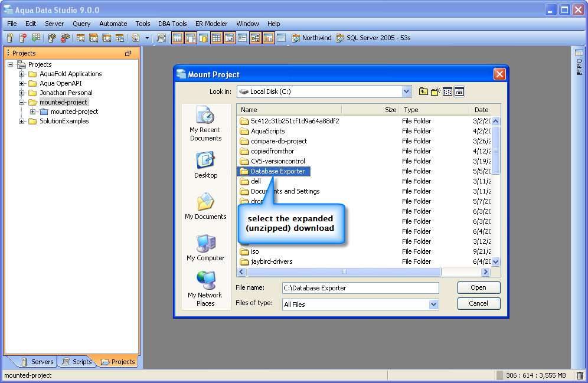Open the DBA Tools menu
Image resolution: width=588 pixels, height=383 pixels.
[x=172, y=24]
